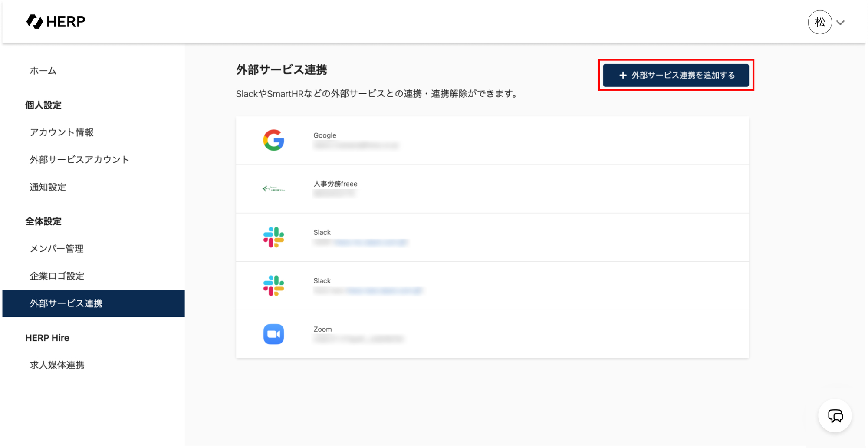Click the first Slack logo icon

[x=273, y=237]
